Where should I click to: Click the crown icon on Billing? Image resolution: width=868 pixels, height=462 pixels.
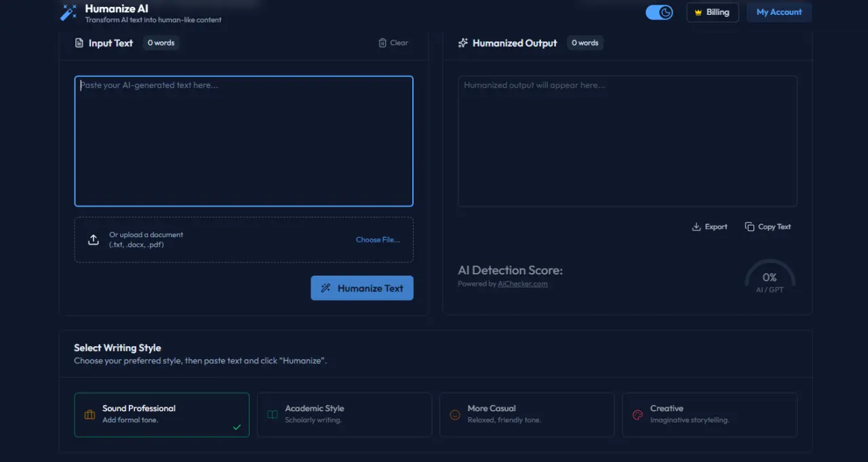(x=698, y=12)
